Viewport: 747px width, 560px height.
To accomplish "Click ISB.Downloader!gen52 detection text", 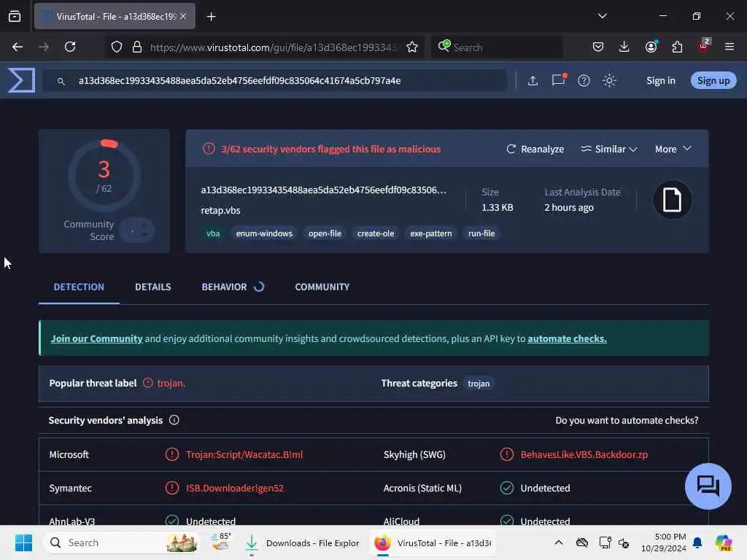I will tap(234, 488).
